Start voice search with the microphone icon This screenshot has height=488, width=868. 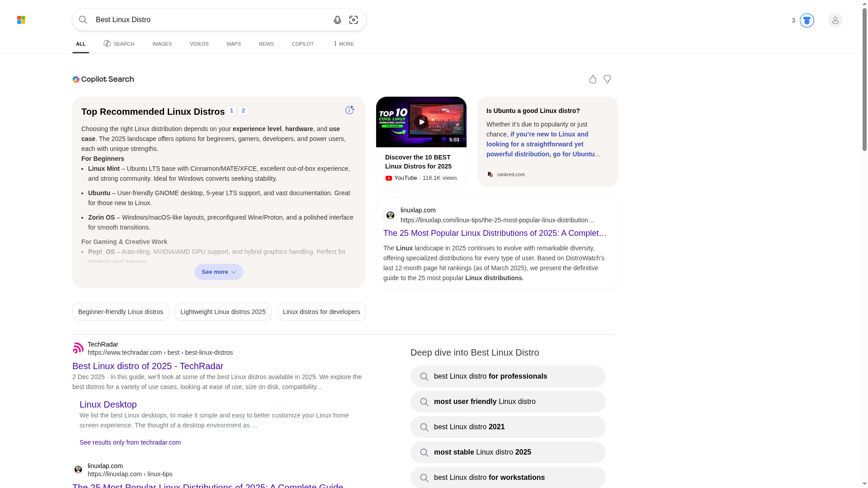337,20
